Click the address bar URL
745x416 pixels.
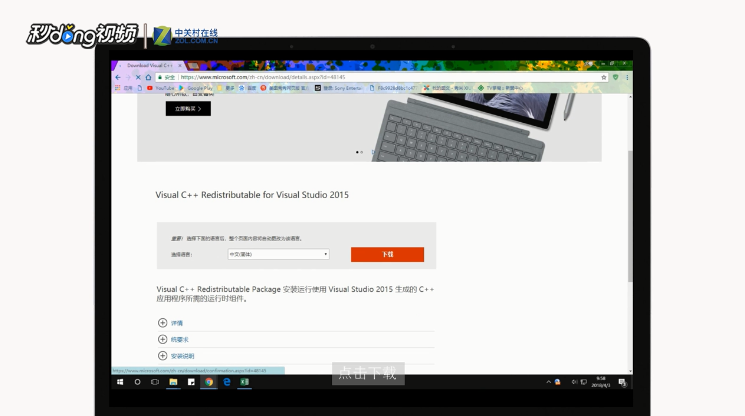click(x=263, y=77)
